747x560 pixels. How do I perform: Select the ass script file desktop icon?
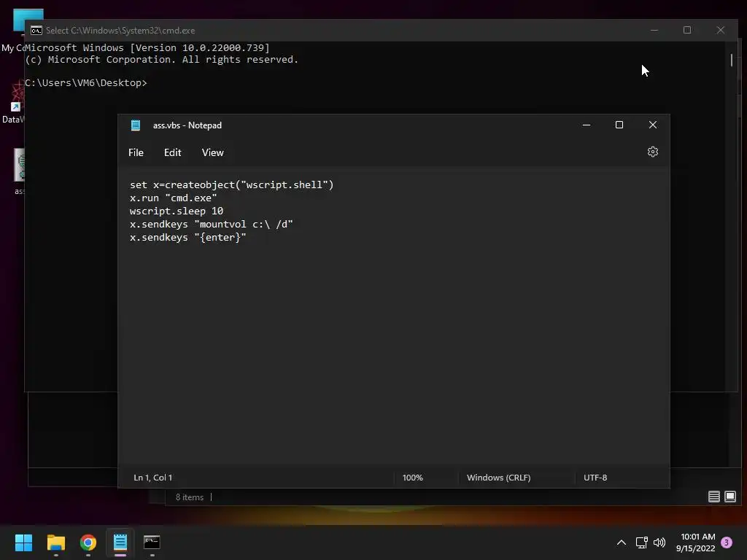point(18,171)
